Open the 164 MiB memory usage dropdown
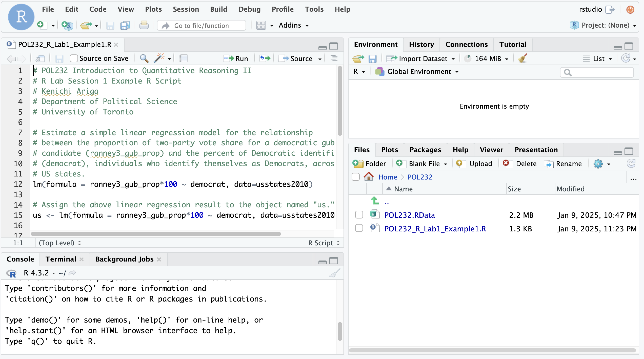The width and height of the screenshot is (644, 359). tap(486, 59)
